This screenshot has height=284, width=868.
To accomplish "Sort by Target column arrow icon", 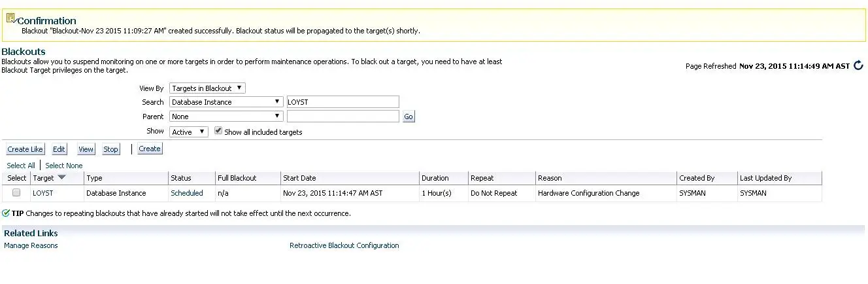I will click(x=62, y=177).
